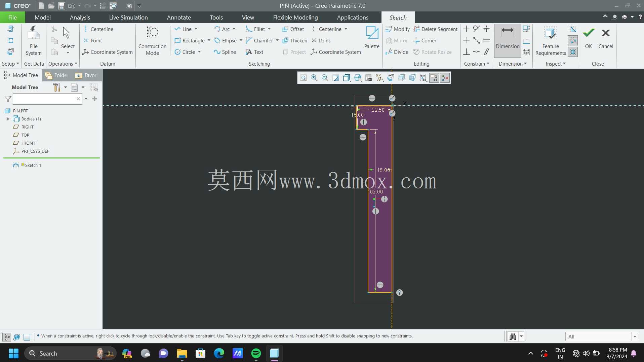Open Spotify from the taskbar

click(256, 354)
